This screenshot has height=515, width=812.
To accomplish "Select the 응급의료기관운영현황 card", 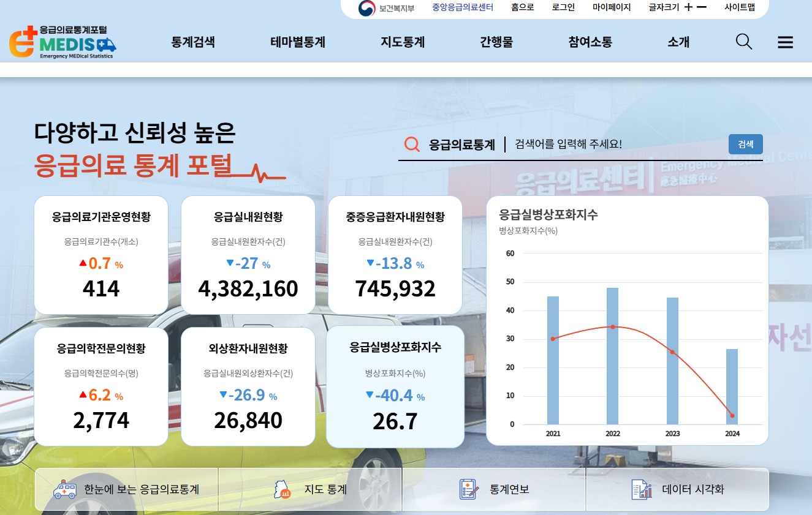I will [x=101, y=255].
